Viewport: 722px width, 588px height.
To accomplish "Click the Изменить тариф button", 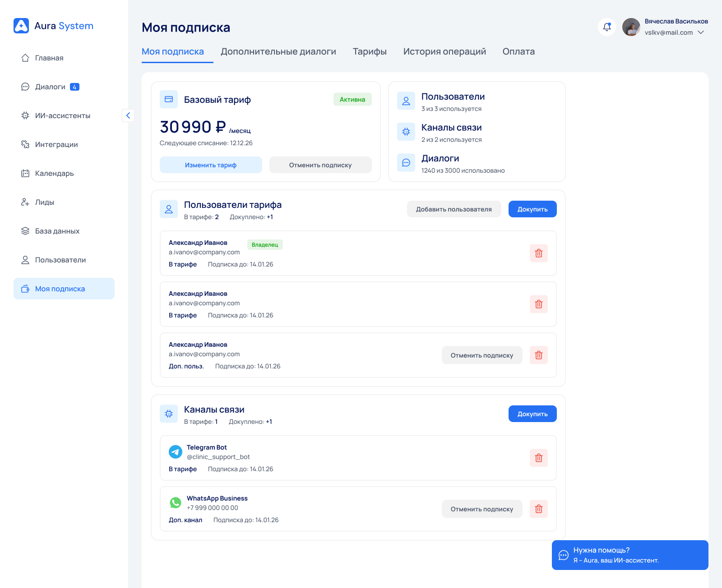I will [x=211, y=165].
